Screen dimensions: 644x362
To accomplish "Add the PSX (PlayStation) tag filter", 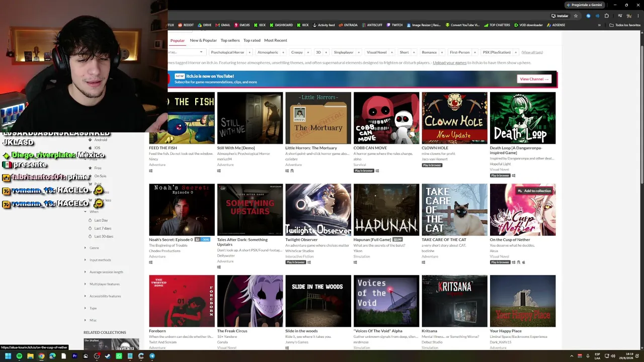I will (x=516, y=52).
